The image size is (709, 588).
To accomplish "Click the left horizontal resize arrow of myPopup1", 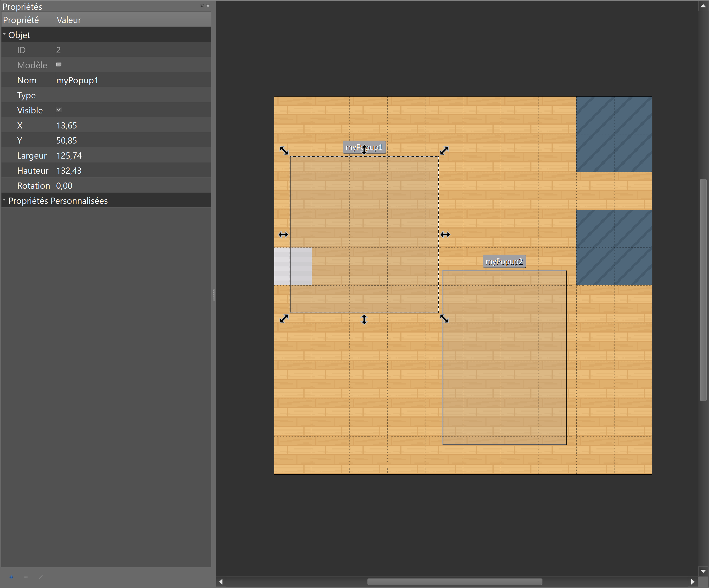I will [283, 234].
